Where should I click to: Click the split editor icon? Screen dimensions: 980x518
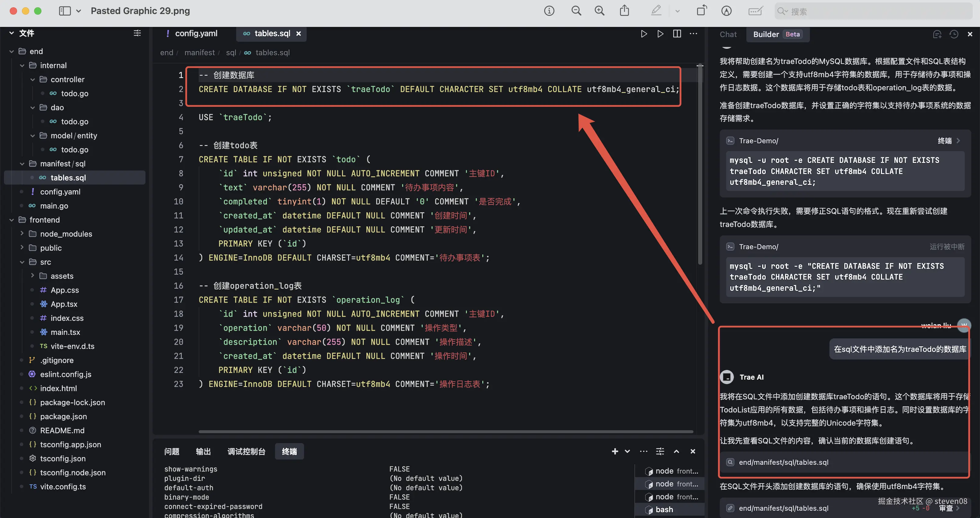(x=677, y=34)
